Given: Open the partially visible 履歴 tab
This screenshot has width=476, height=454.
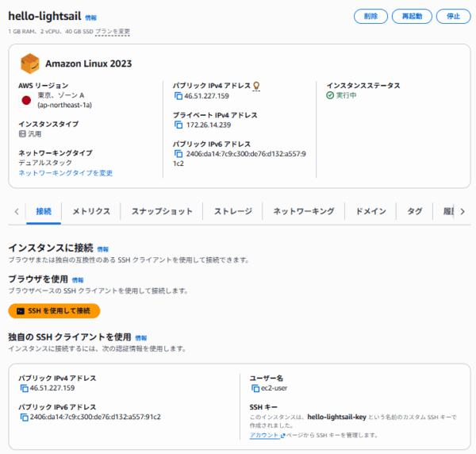Looking at the screenshot, I should [448, 211].
